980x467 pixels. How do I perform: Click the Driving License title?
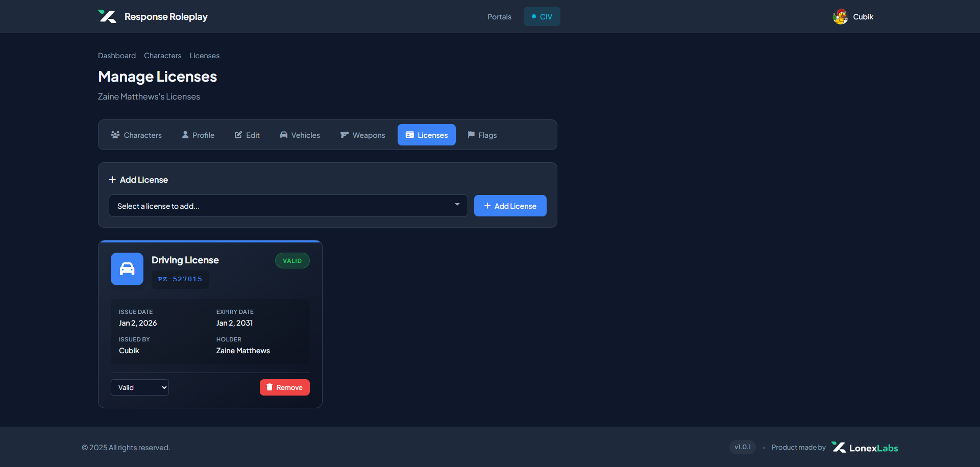185,260
